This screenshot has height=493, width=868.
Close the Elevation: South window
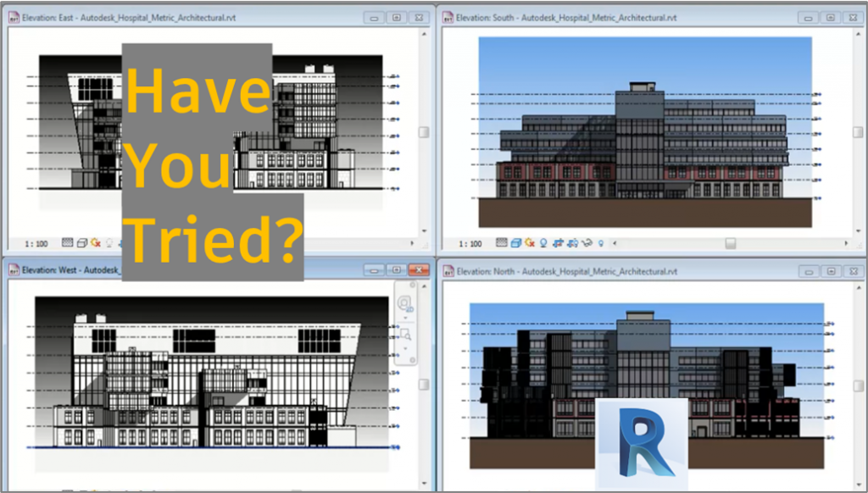(853, 18)
